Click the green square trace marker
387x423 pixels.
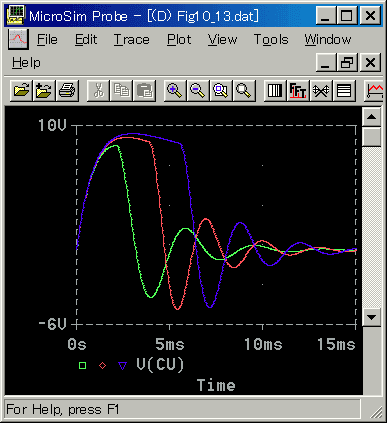click(82, 366)
